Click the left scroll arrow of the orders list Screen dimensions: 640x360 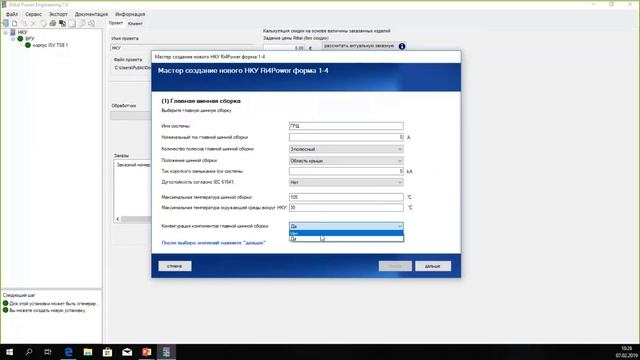[118, 219]
